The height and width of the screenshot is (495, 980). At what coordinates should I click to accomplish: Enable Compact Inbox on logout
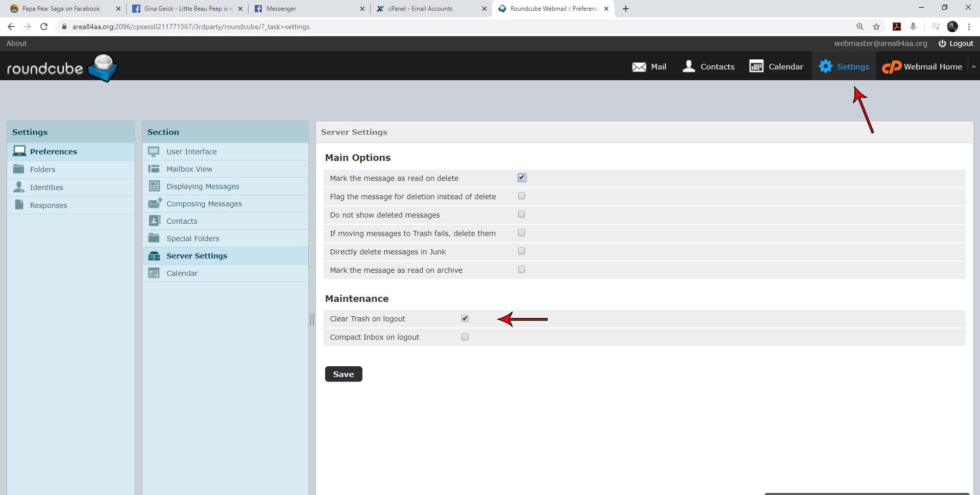465,337
